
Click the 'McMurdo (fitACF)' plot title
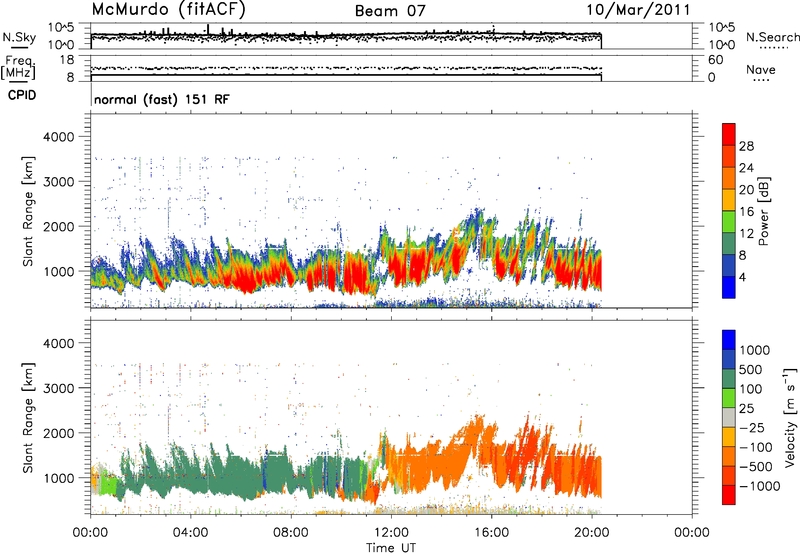pos(168,10)
